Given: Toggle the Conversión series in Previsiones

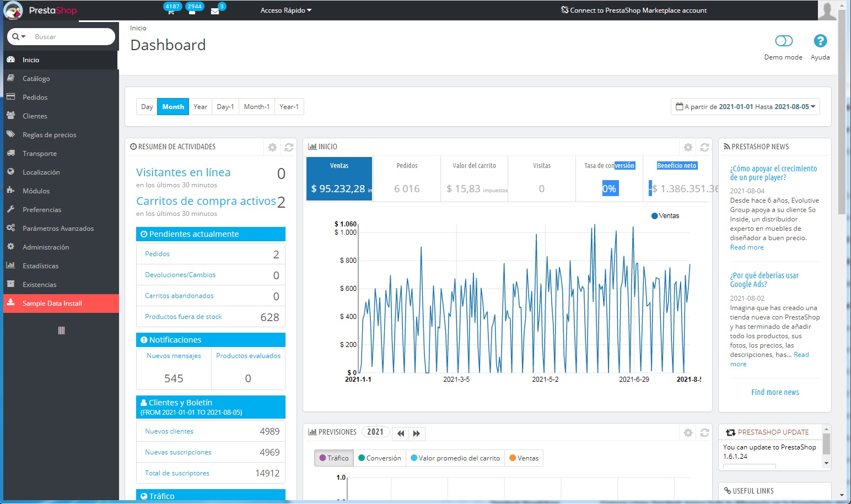Looking at the screenshot, I should point(380,458).
